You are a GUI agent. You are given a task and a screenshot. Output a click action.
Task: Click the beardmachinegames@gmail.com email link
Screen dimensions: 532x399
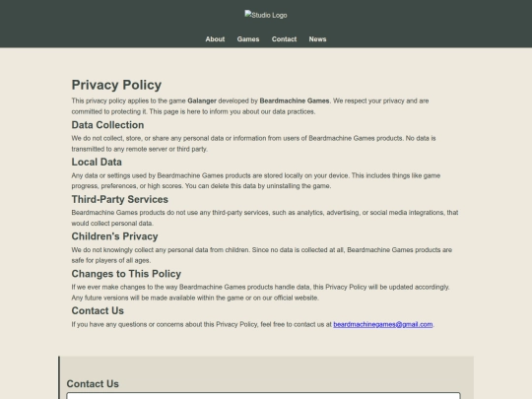click(382, 324)
